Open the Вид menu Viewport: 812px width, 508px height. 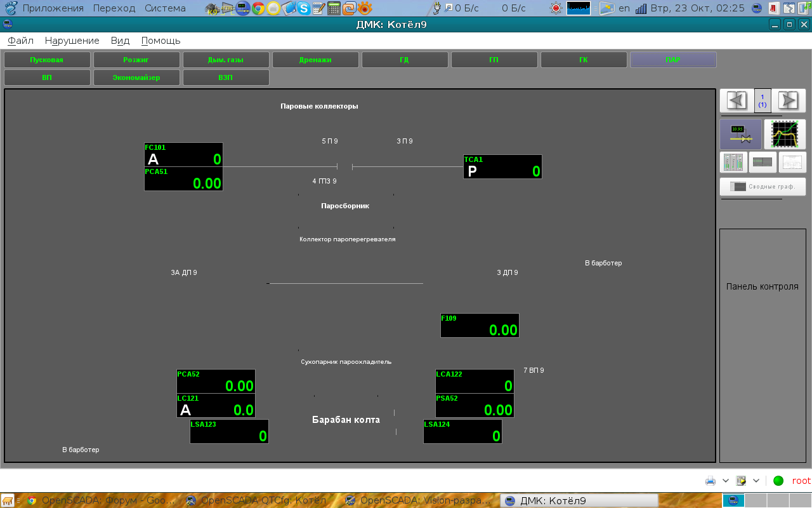coord(120,41)
